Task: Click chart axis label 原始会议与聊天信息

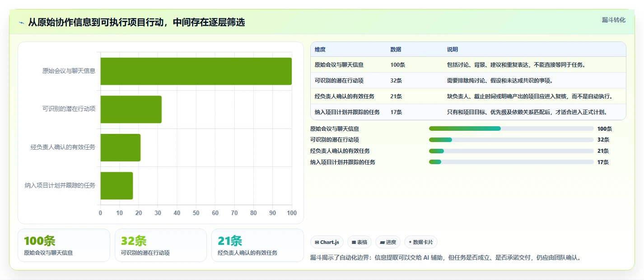Action: tap(69, 71)
